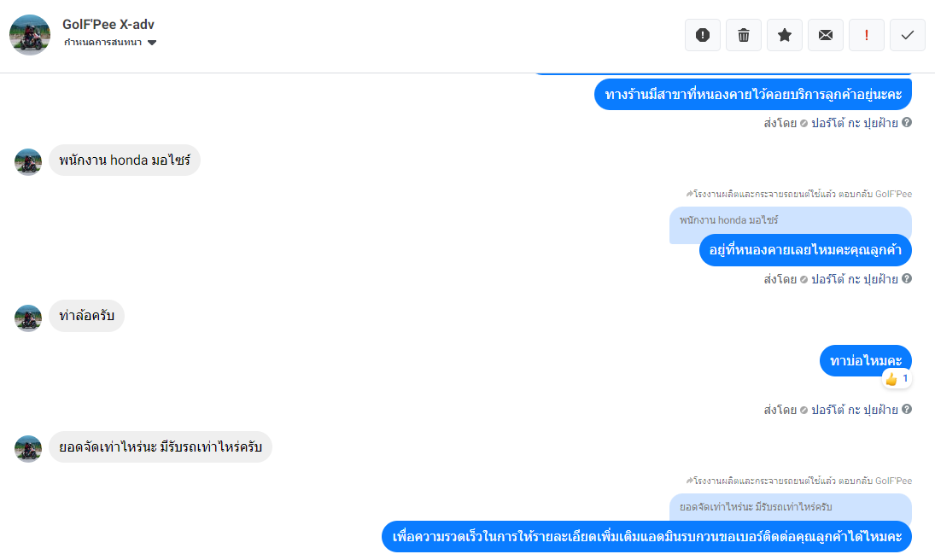Click the help icon beside first ปอร์โต้ กะ ปุยฝ้าย
Viewport: 935px width, 560px height.
906,122
